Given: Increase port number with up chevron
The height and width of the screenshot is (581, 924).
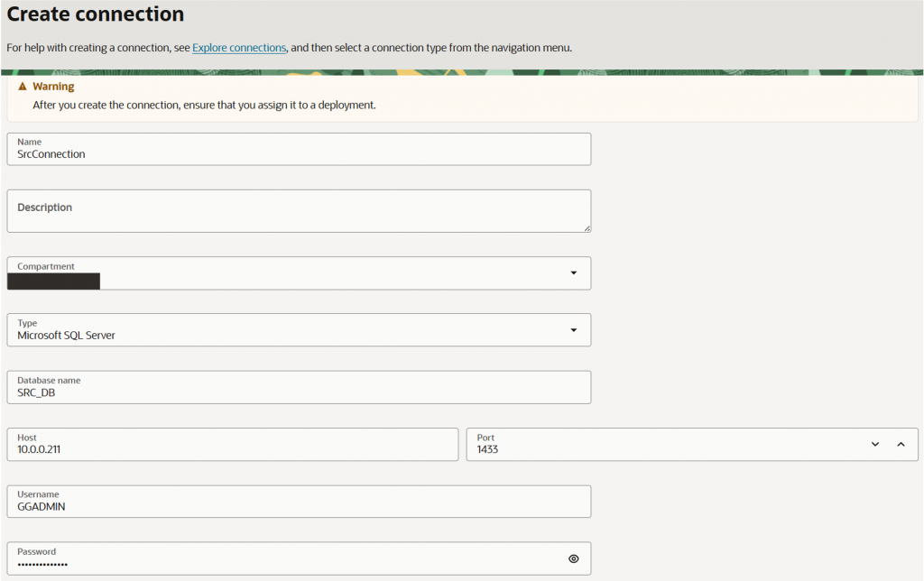Looking at the screenshot, I should 900,444.
